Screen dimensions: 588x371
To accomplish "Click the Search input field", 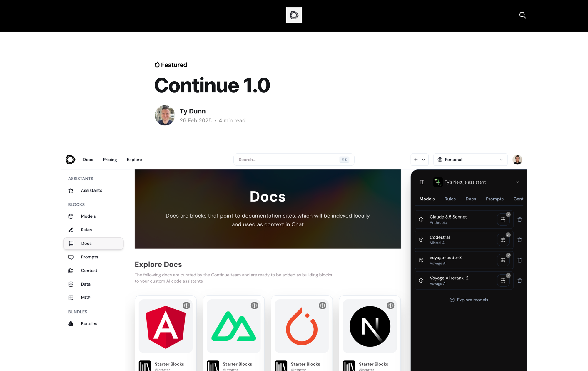I will click(288, 160).
